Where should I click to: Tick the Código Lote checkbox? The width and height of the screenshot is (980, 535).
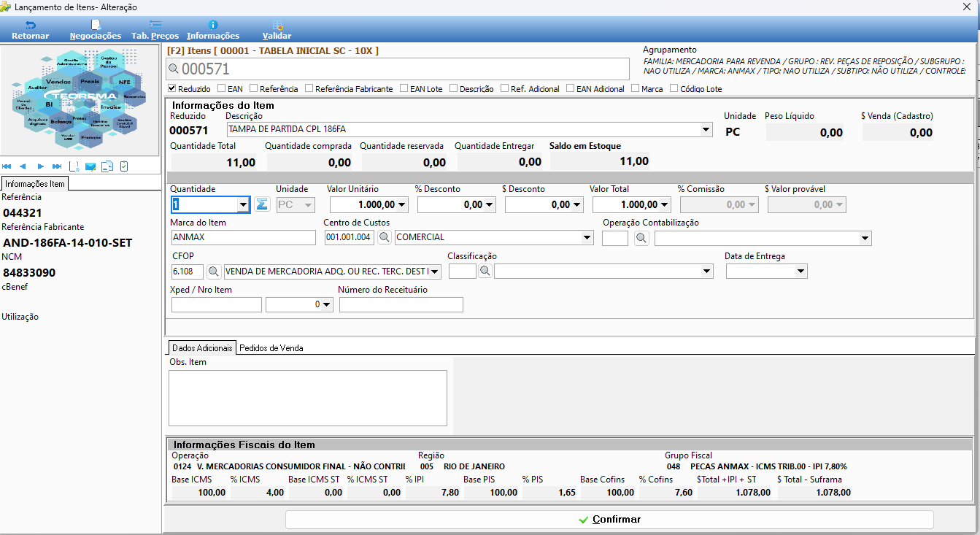(x=674, y=88)
